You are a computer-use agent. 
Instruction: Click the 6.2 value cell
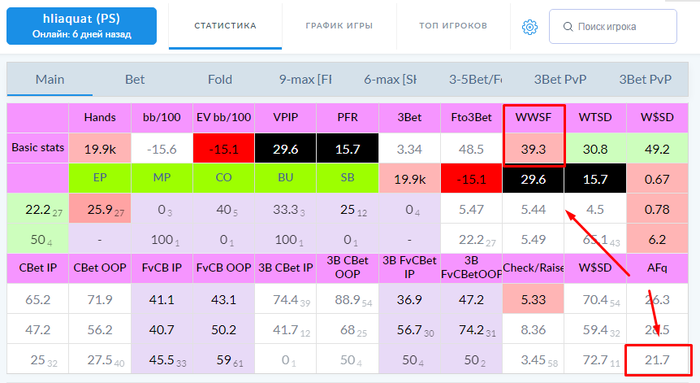(657, 239)
